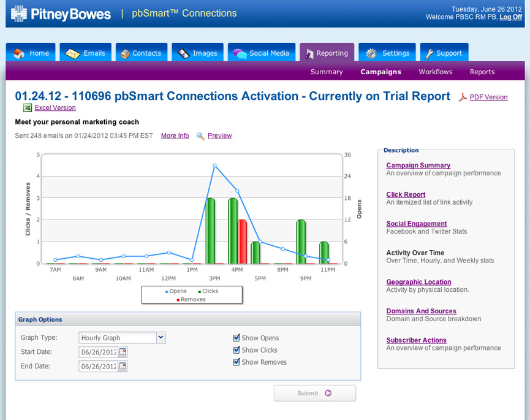Image resolution: width=530 pixels, height=420 pixels.
Task: Click the 4PM opens line data point
Action: (237, 191)
